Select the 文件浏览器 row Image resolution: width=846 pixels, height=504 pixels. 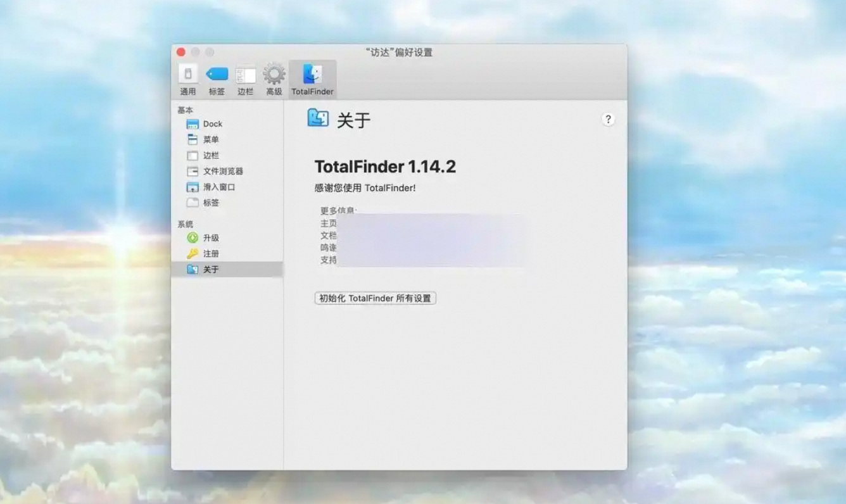tap(227, 172)
